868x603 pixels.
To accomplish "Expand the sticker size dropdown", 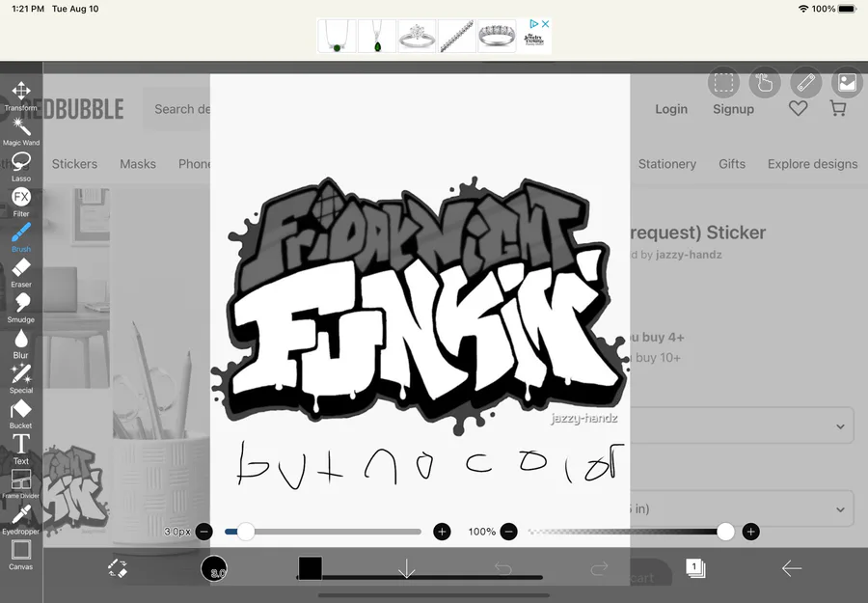I will 743,508.
